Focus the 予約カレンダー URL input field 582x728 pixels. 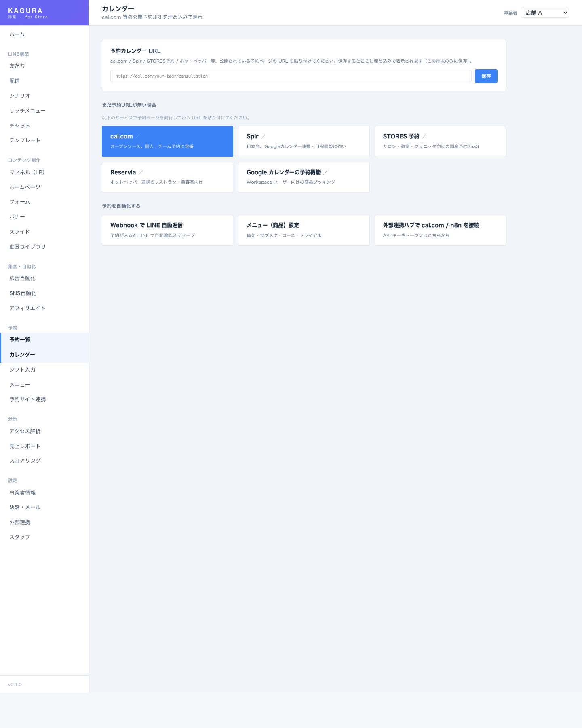[x=291, y=76]
